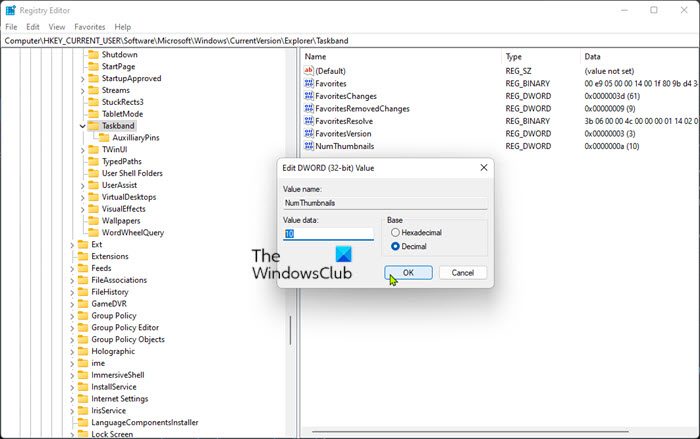Click the Shutdown folder icon
700x439 pixels.
(x=93, y=54)
